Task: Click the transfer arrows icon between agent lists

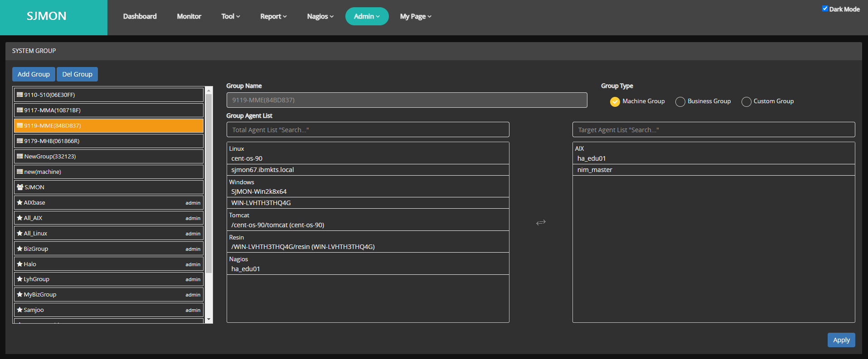Action: coord(541,222)
